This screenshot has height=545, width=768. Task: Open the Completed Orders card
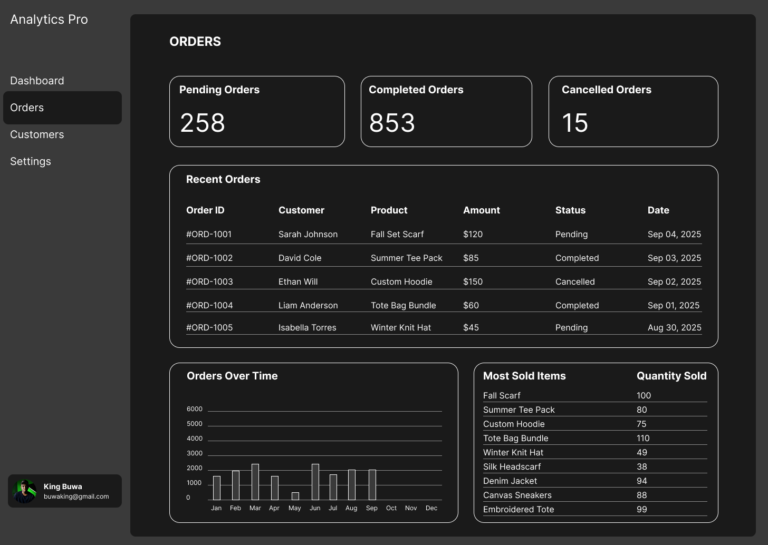coord(446,111)
